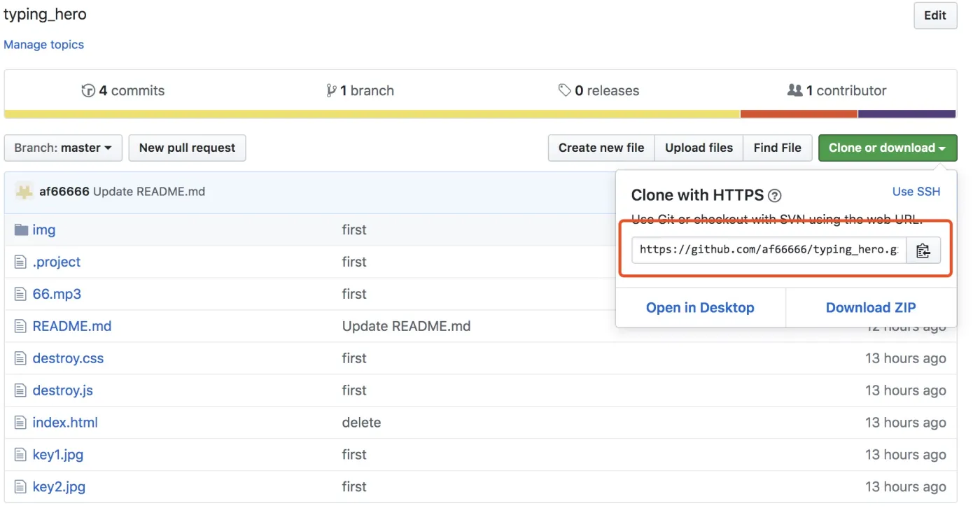Click the New pull request button
The image size is (980, 508).
click(x=188, y=148)
